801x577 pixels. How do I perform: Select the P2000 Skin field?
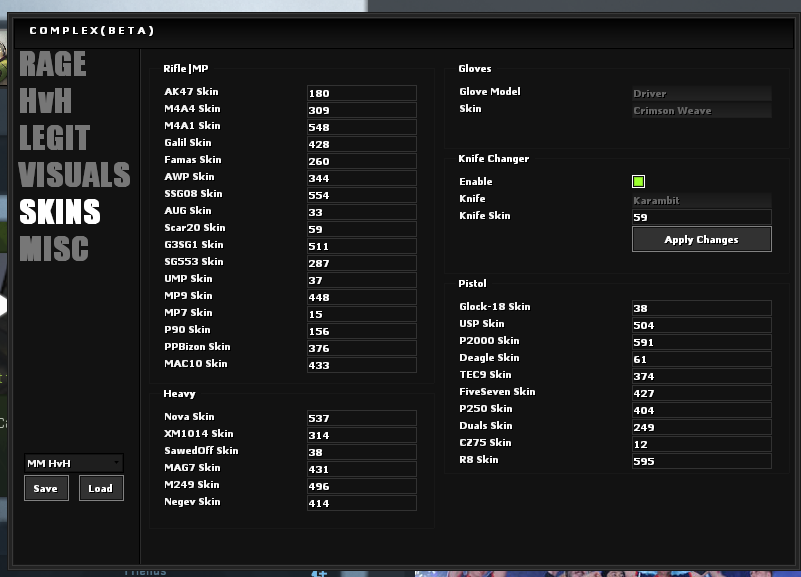tap(702, 342)
